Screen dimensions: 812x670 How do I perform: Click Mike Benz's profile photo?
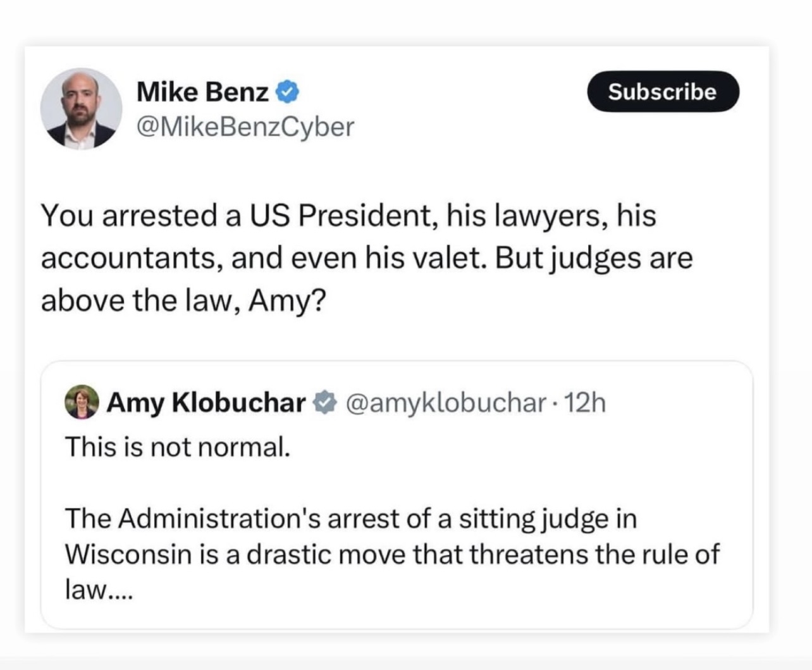[x=81, y=109]
